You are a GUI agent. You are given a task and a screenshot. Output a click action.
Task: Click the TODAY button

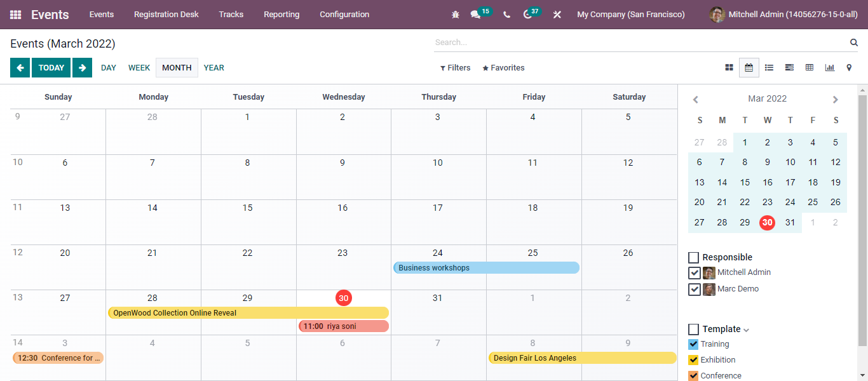pos(51,68)
